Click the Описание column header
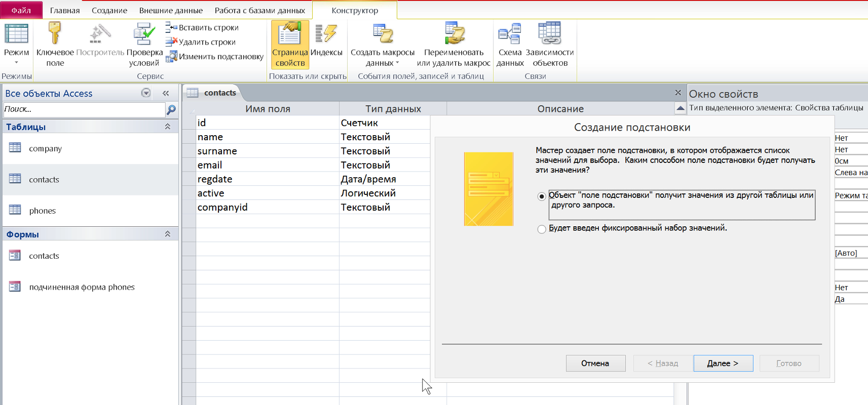Viewport: 868px width, 405px height. 560,109
